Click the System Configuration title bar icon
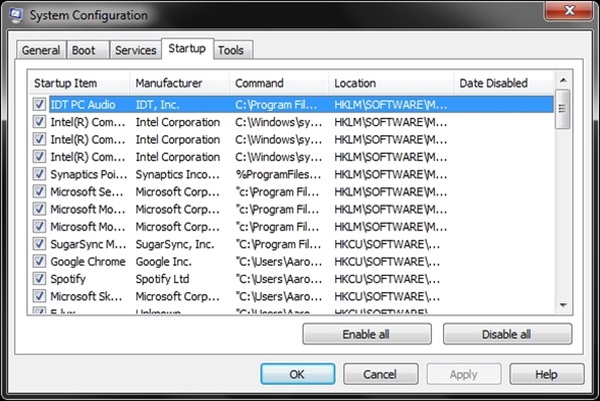This screenshot has height=401, width=600. [16, 15]
